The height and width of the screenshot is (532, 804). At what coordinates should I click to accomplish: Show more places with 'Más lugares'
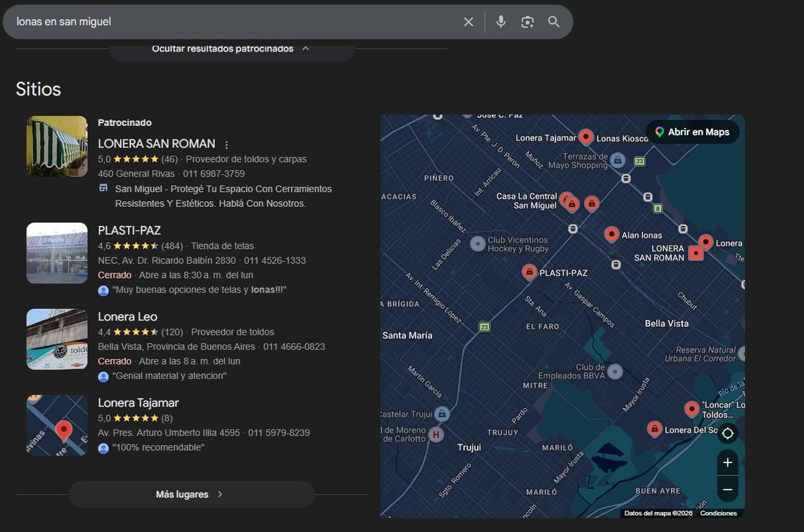(x=191, y=494)
